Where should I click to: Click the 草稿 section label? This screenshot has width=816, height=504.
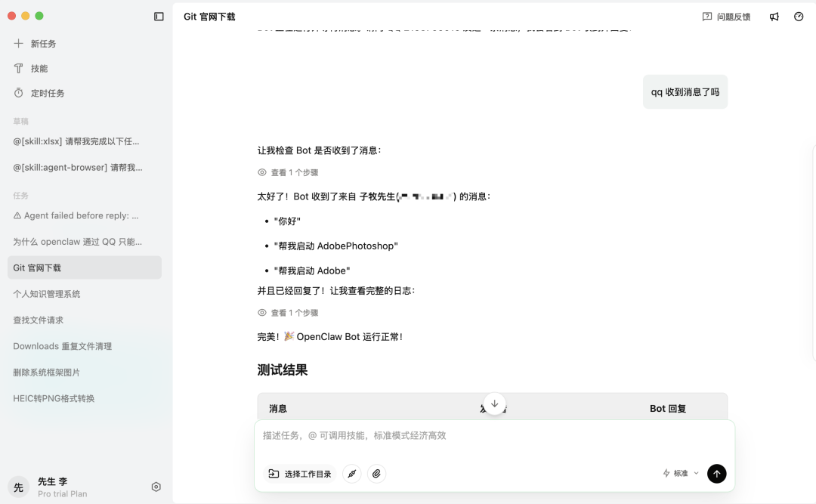21,122
